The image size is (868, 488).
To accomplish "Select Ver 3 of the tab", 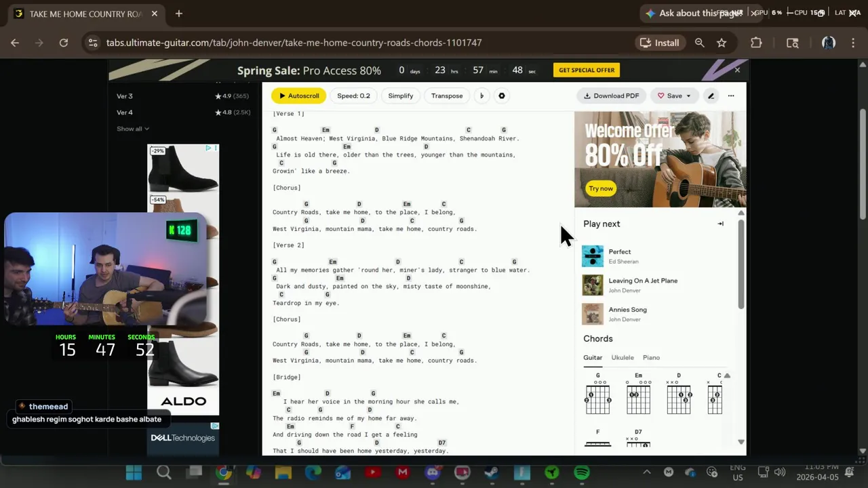I will (125, 96).
